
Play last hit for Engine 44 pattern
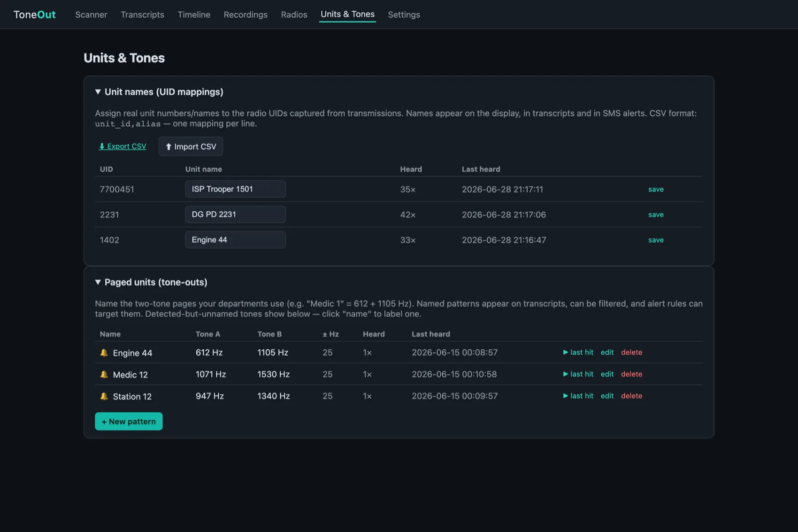coord(578,352)
